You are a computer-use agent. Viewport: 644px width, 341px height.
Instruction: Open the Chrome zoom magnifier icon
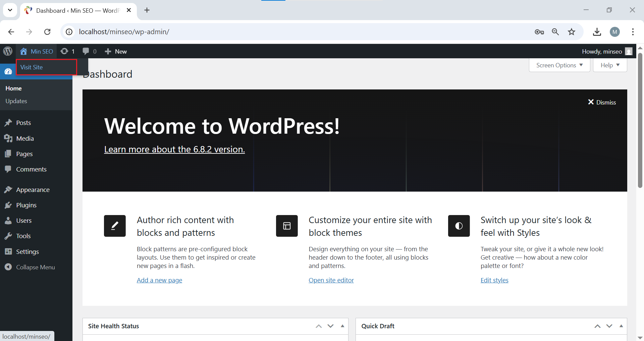[x=555, y=32]
